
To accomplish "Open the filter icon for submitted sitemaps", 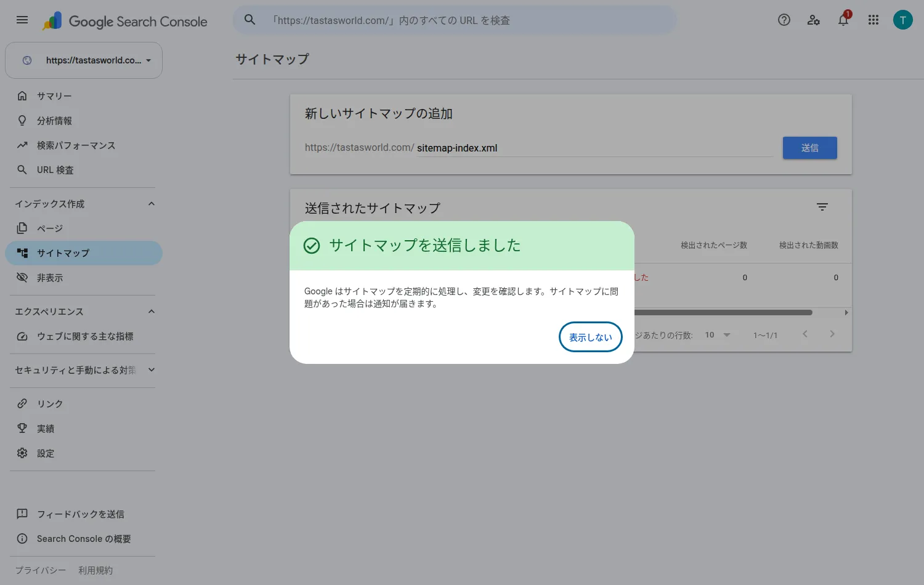I will tap(822, 207).
